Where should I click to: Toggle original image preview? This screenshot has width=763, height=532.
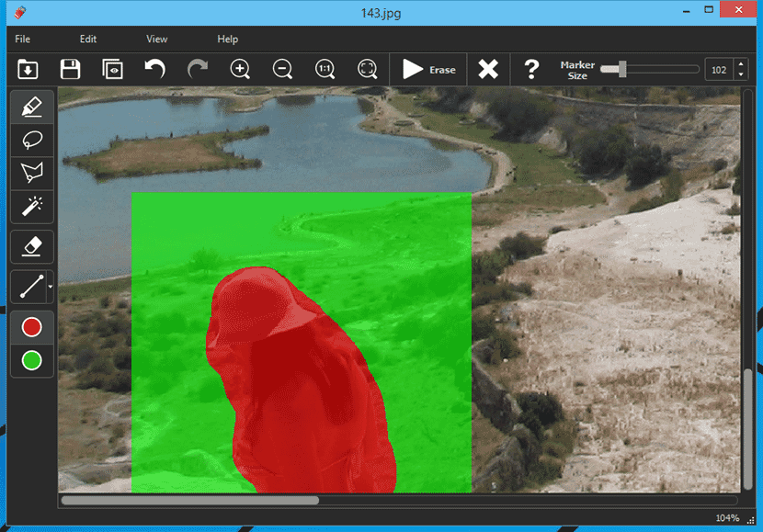click(112, 70)
